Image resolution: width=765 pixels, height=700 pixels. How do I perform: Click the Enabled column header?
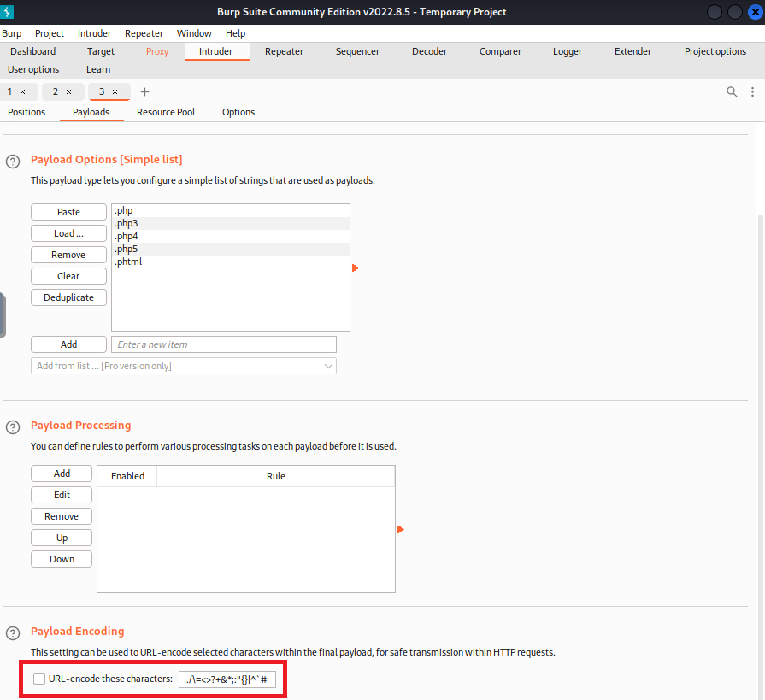(127, 476)
